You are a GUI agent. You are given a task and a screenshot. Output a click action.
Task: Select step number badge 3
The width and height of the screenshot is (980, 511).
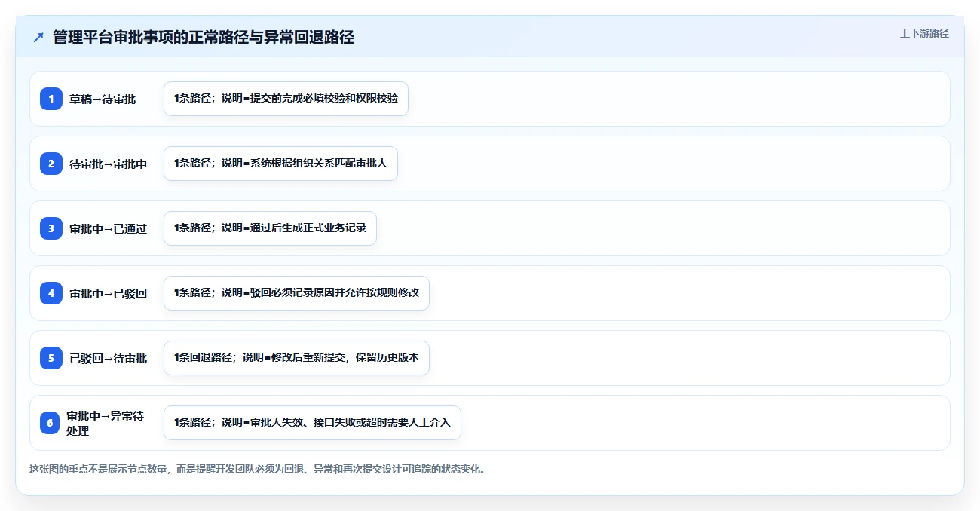[51, 228]
